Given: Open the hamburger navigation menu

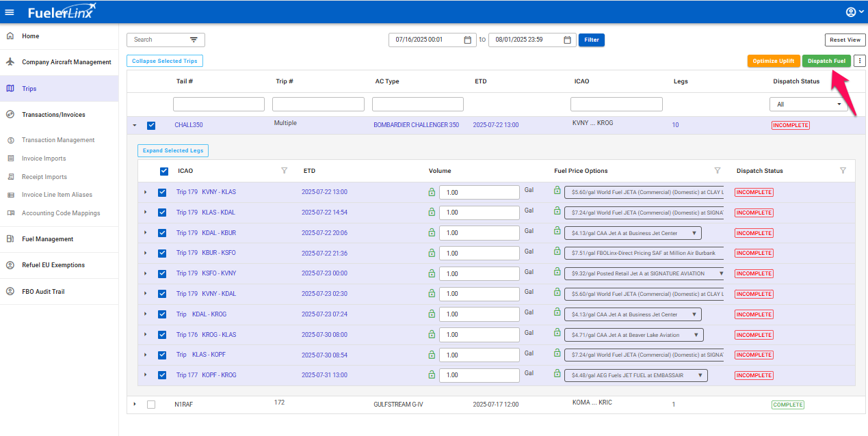Looking at the screenshot, I should (x=10, y=12).
